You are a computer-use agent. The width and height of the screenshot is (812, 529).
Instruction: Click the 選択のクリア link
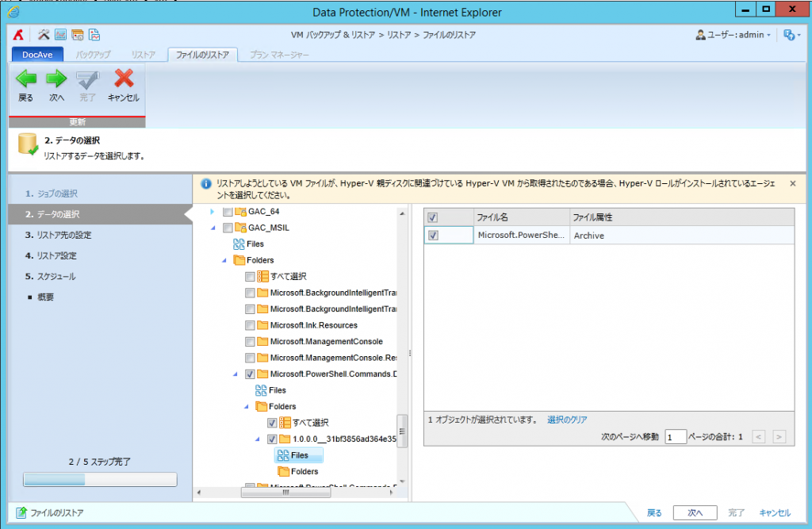point(567,420)
